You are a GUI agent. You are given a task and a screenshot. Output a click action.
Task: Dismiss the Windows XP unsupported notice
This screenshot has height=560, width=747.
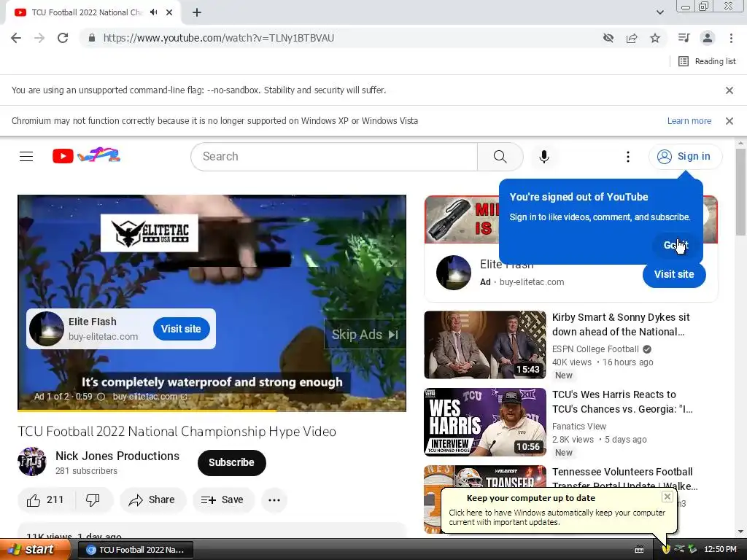[x=729, y=121]
